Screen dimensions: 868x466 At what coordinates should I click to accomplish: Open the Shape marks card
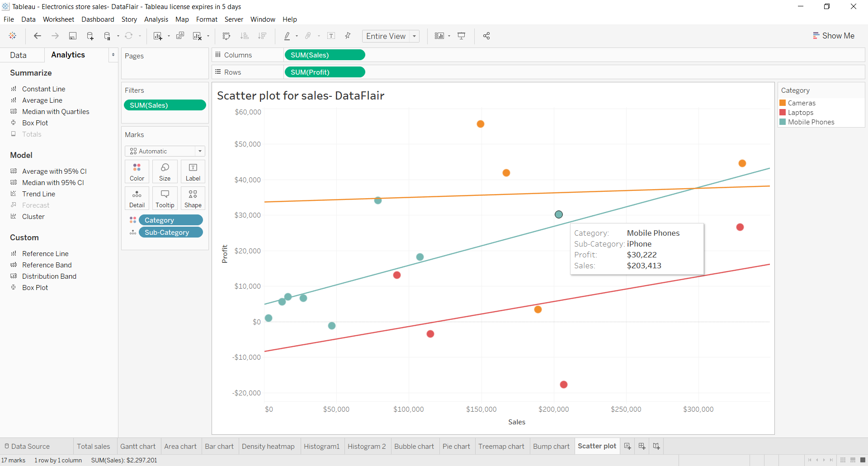coord(193,198)
